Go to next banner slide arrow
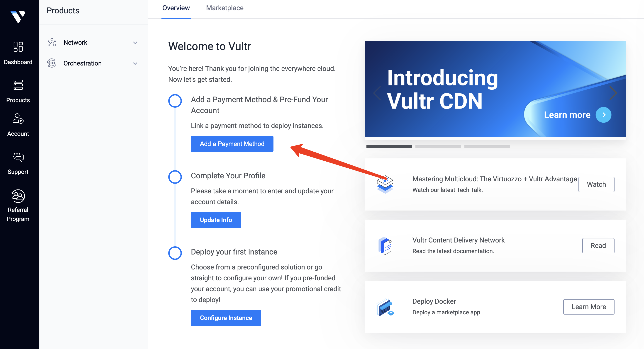644x349 pixels. (x=613, y=93)
